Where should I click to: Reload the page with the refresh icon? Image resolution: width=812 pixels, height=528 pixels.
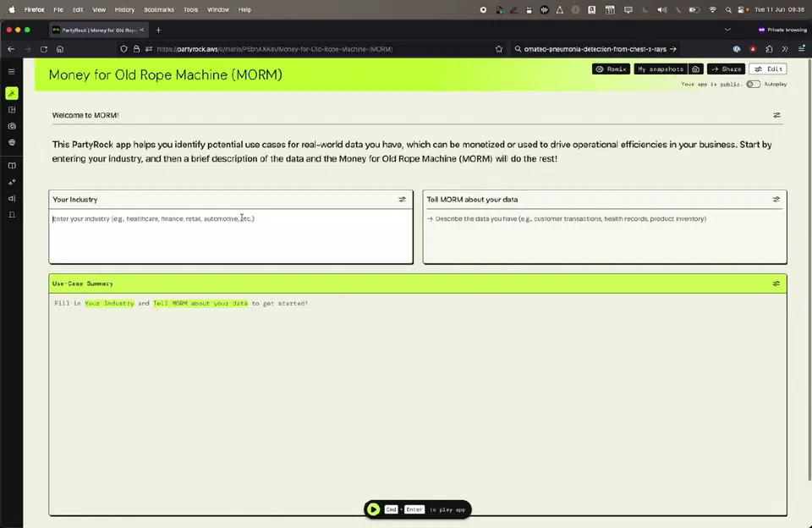(x=43, y=49)
